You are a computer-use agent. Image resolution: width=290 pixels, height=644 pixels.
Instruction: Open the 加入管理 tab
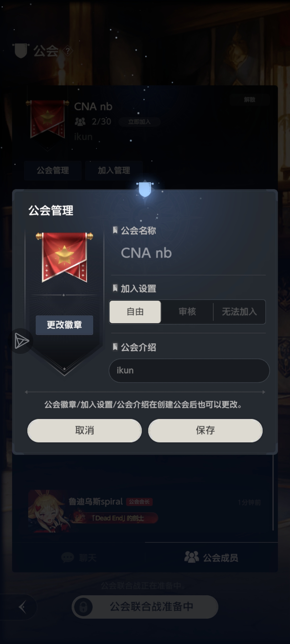click(114, 170)
